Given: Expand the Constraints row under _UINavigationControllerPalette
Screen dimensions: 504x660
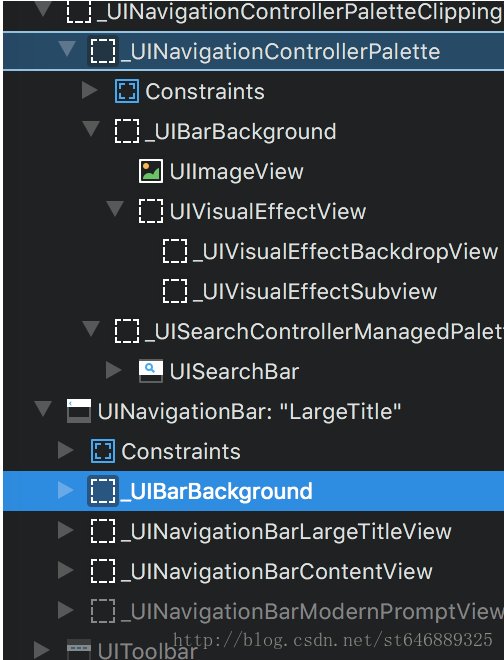Looking at the screenshot, I should 89,90.
